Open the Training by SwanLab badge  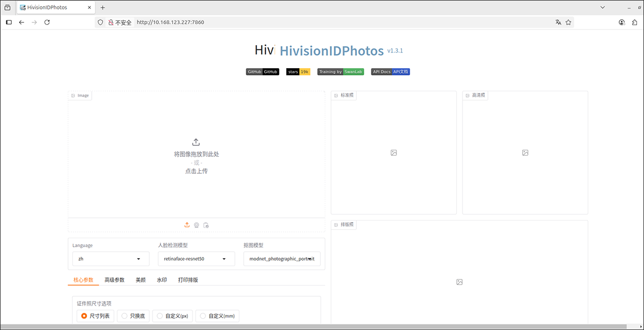pyautogui.click(x=341, y=72)
